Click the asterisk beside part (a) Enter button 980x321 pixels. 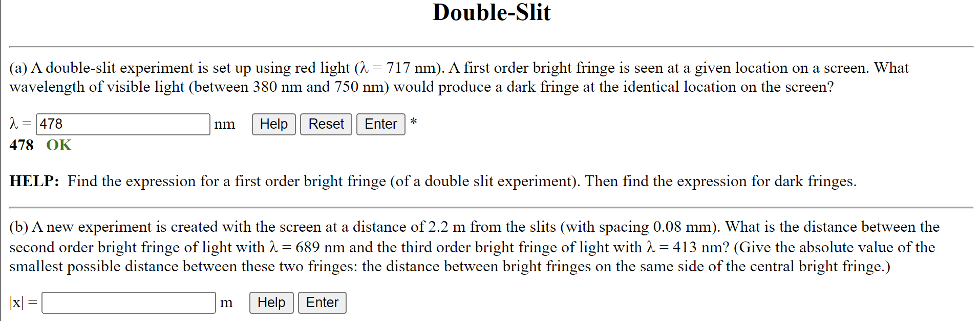pyautogui.click(x=414, y=122)
